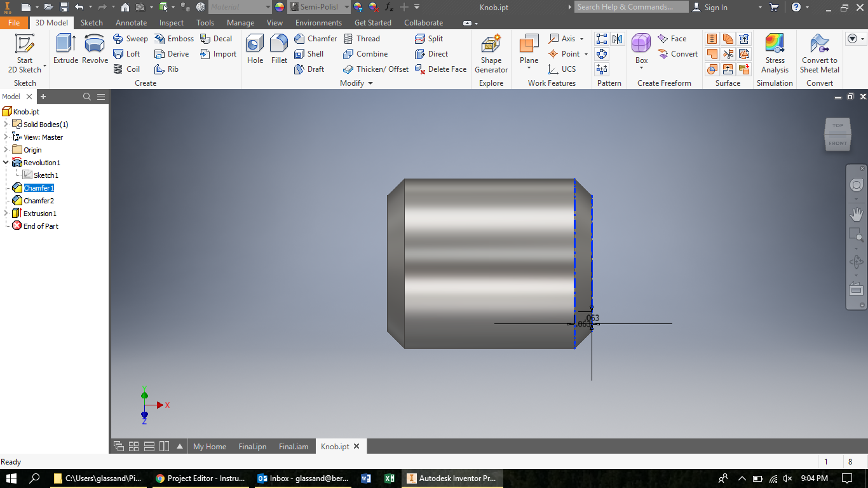Select Thicken/Offset tool

pyautogui.click(x=376, y=69)
